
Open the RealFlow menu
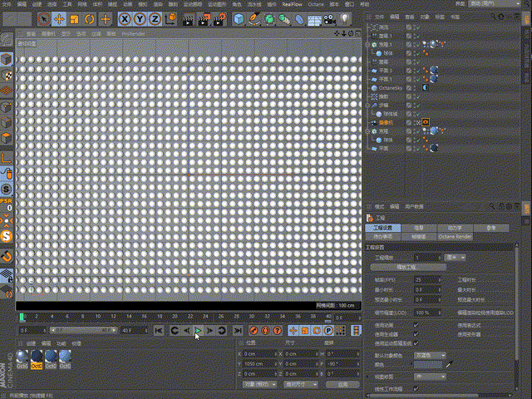[x=292, y=4]
